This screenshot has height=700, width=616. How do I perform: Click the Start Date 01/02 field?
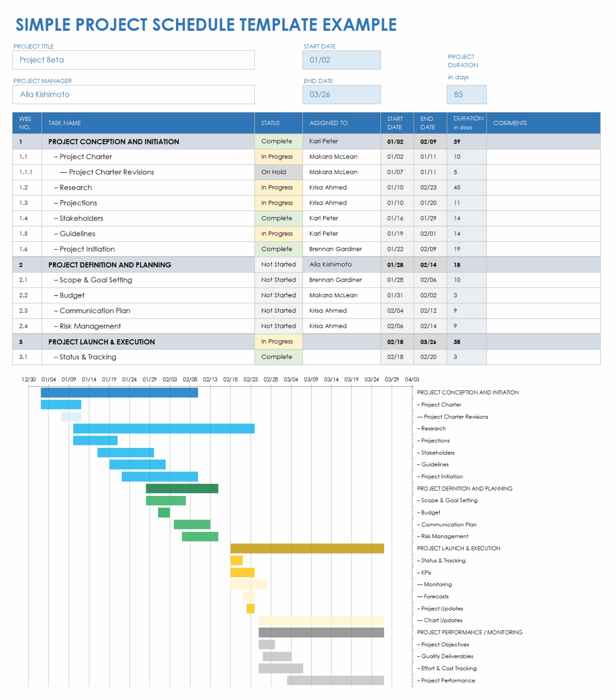341,60
